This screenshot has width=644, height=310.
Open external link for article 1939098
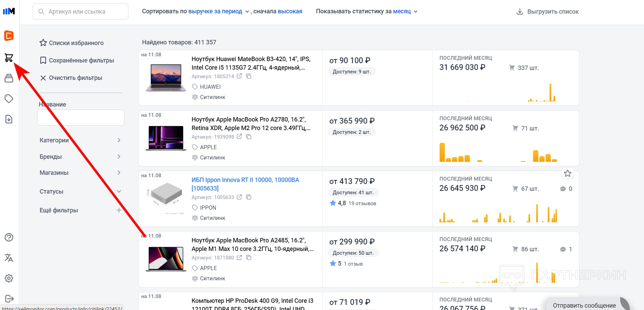[239, 137]
